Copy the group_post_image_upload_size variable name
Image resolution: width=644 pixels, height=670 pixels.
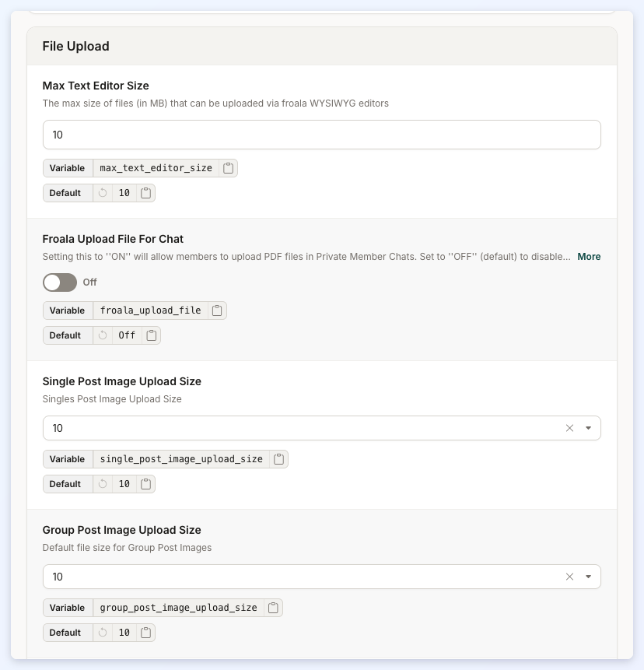pos(273,608)
